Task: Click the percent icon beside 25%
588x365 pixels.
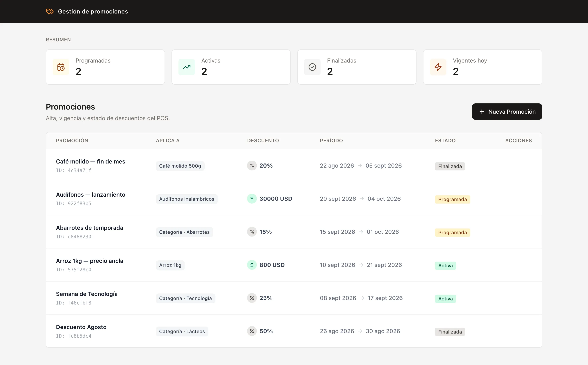Action: point(252,298)
